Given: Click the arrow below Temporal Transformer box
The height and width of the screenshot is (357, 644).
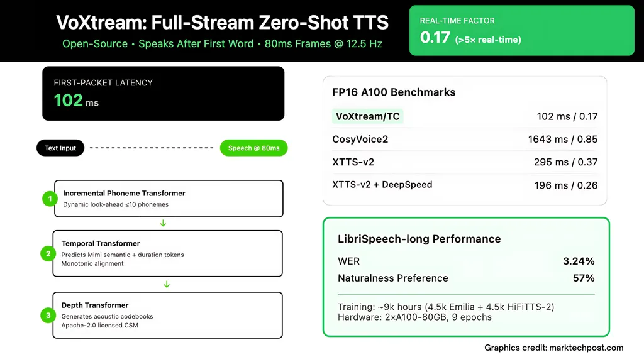Looking at the screenshot, I should click(167, 284).
